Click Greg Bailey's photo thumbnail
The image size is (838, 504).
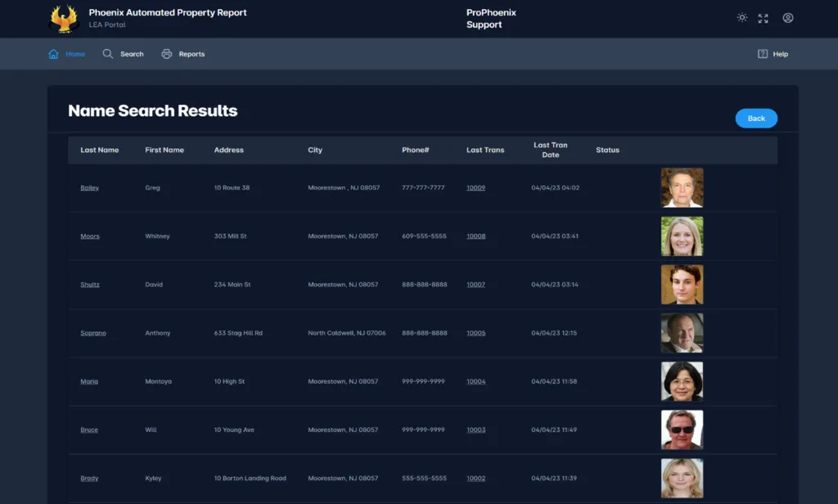click(682, 187)
